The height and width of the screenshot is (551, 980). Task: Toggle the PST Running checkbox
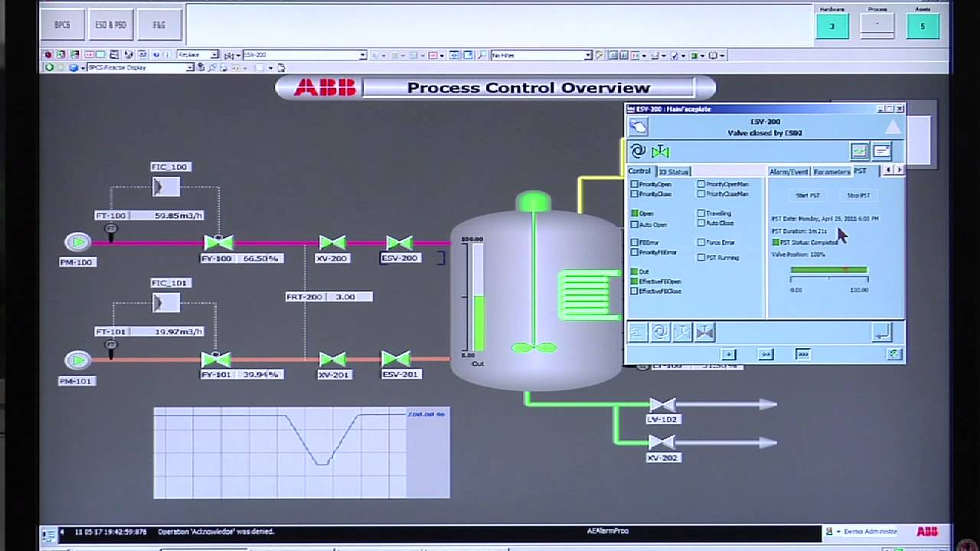coord(701,258)
